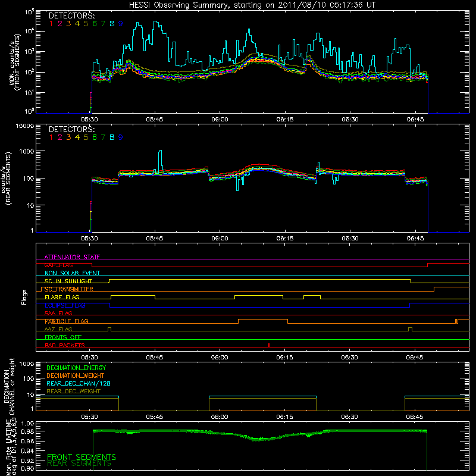The image size is (476, 476).
Task: Click the red BAD_PACKETS spike marker near 06:11
Action: pyautogui.click(x=269, y=345)
